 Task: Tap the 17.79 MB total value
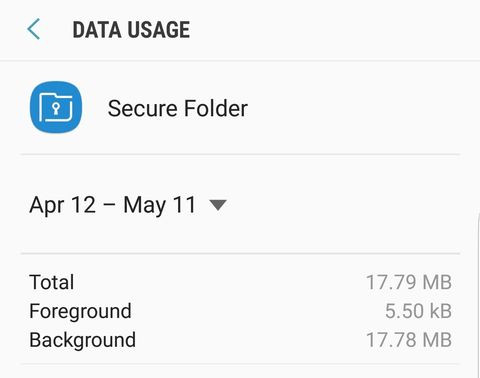tap(409, 282)
